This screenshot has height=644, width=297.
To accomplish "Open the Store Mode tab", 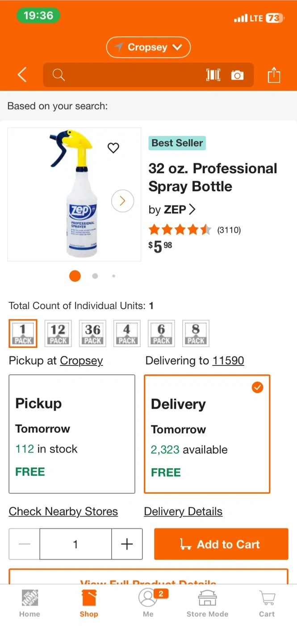I will [207, 603].
